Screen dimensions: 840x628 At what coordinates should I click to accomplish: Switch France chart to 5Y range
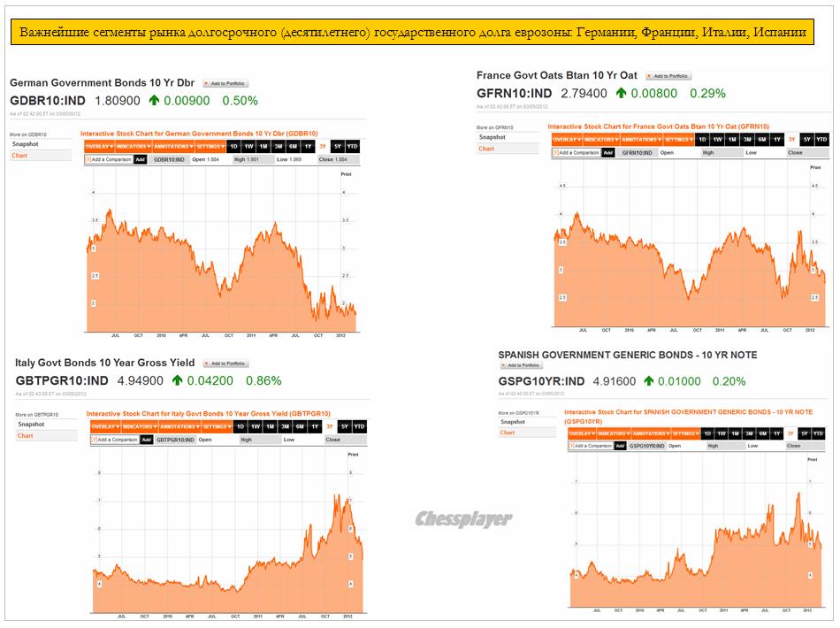(806, 140)
